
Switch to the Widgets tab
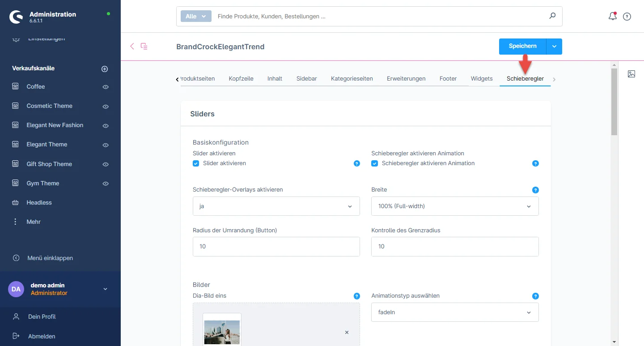pos(481,79)
